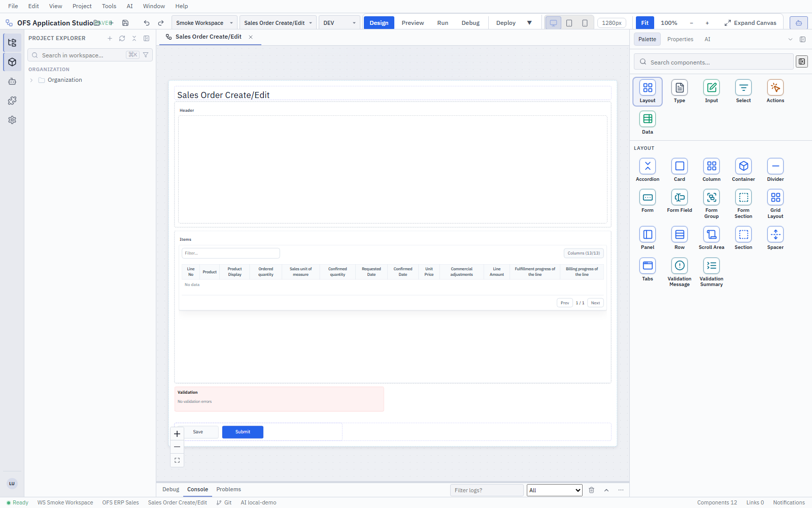Clear console logs with trash icon

tap(592, 490)
